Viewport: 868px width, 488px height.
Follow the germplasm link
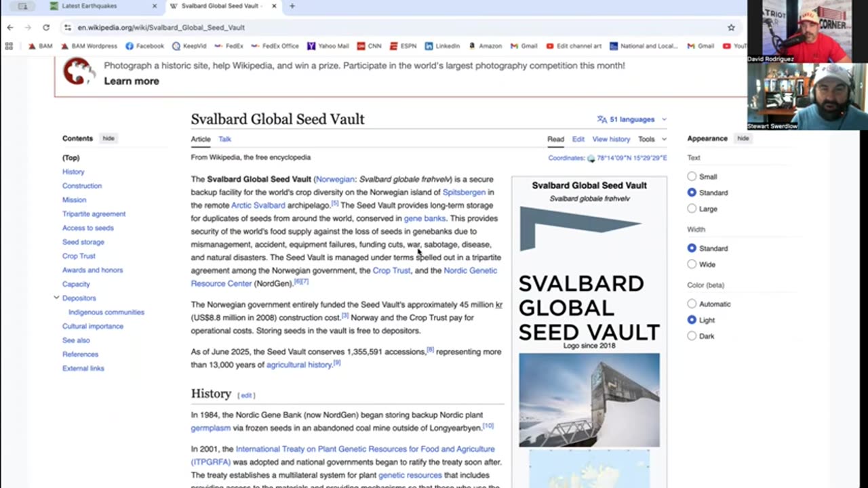[211, 428]
